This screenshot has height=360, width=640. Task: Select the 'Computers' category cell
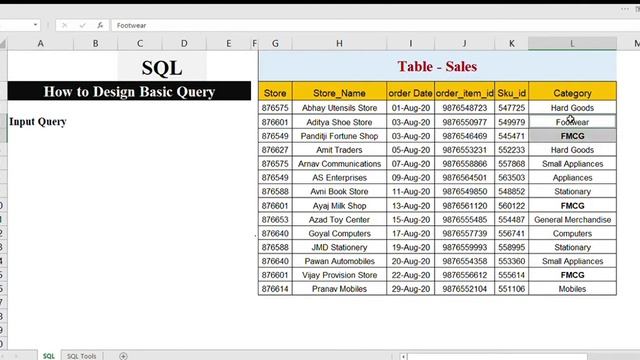[x=572, y=233]
